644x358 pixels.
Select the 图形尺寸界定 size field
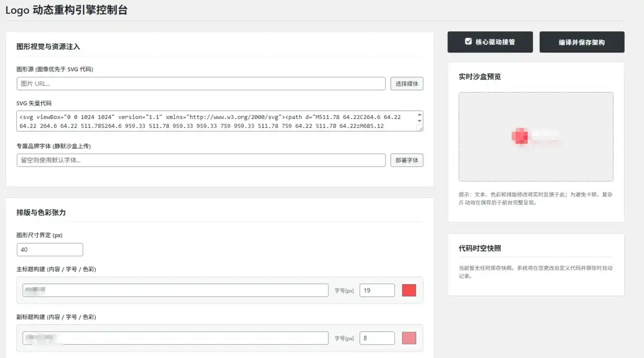pos(50,250)
